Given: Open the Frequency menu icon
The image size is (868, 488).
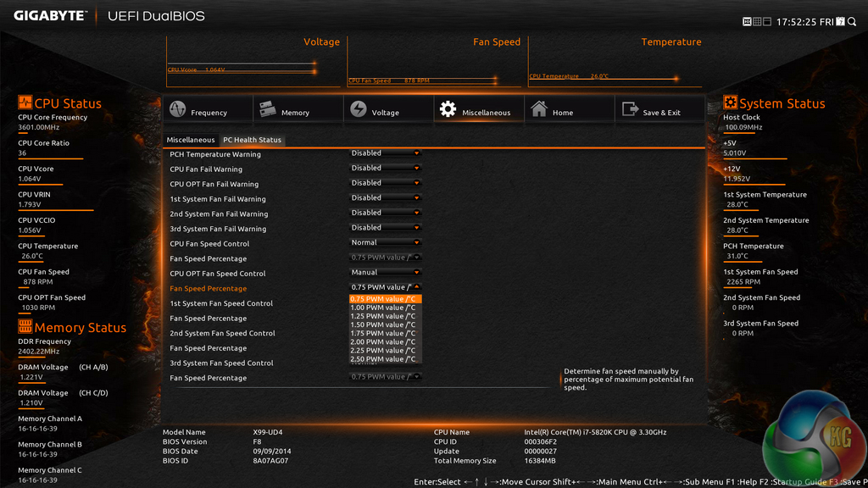Looking at the screenshot, I should [177, 110].
